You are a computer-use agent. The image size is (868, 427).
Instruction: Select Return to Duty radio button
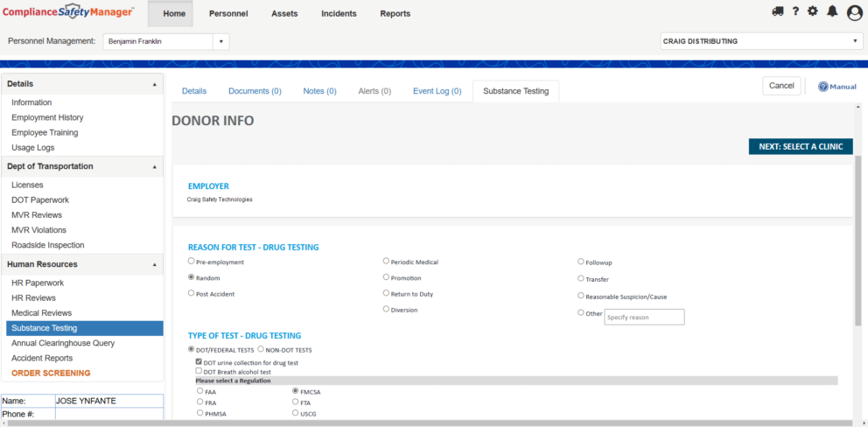point(386,293)
